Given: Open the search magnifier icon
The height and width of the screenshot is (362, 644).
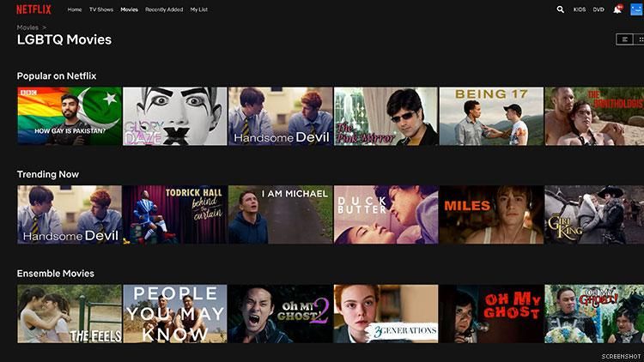Looking at the screenshot, I should [x=561, y=9].
